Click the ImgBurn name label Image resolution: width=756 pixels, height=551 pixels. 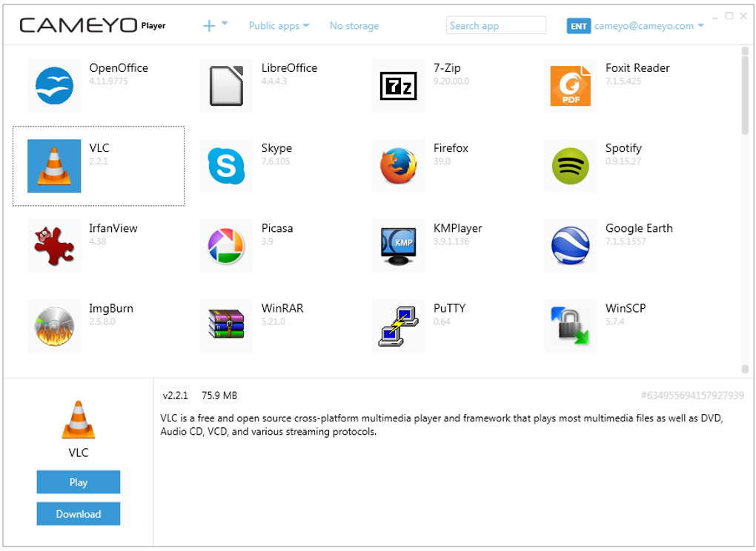(111, 309)
